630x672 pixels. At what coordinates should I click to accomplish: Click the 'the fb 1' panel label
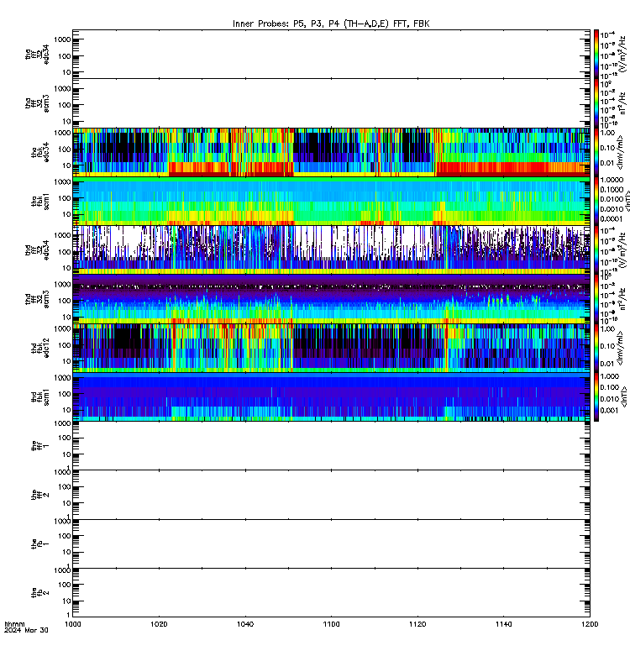(x=40, y=543)
